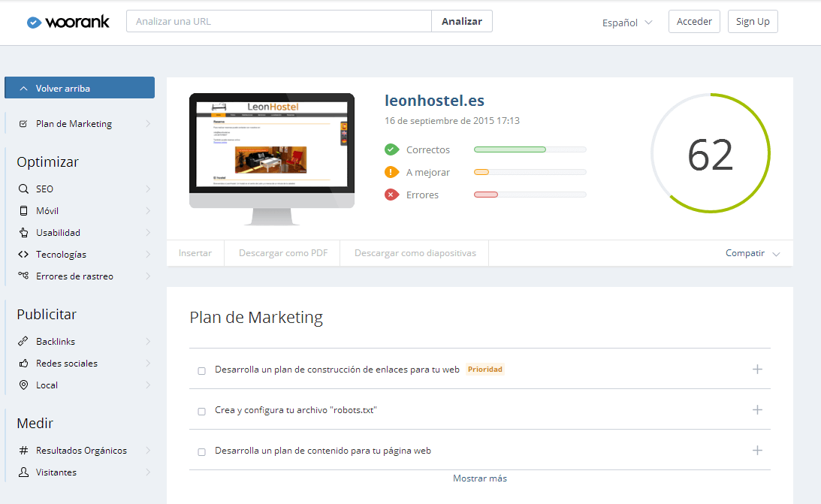Expand the link-building plan with plus icon
This screenshot has width=821, height=504.
coord(757,370)
